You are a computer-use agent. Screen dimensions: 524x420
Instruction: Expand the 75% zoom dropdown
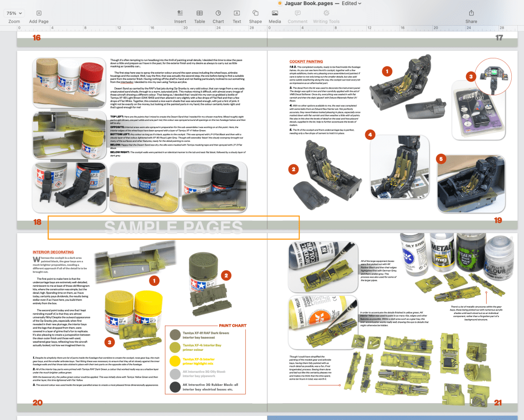tap(14, 13)
